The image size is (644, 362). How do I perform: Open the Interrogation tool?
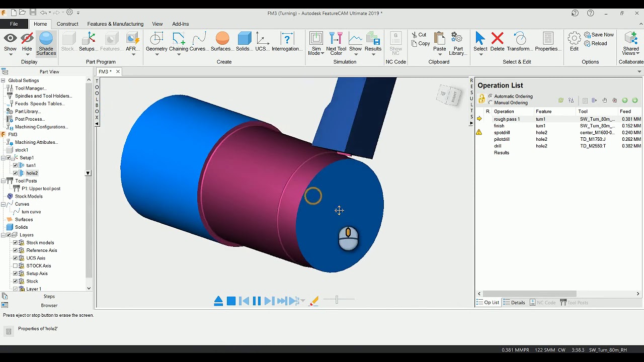pos(287,42)
